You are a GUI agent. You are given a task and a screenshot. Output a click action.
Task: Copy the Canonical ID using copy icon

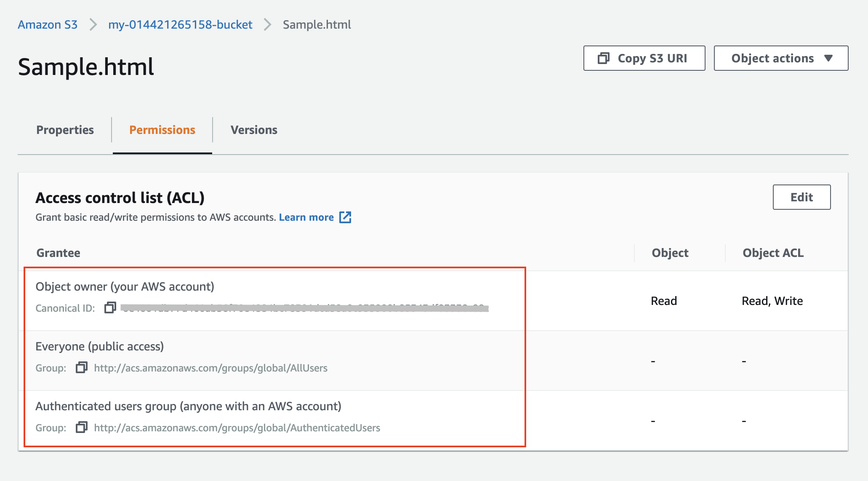tap(110, 308)
